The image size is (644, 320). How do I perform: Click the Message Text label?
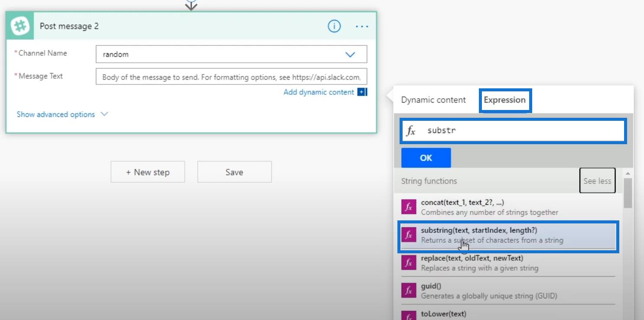pos(41,76)
